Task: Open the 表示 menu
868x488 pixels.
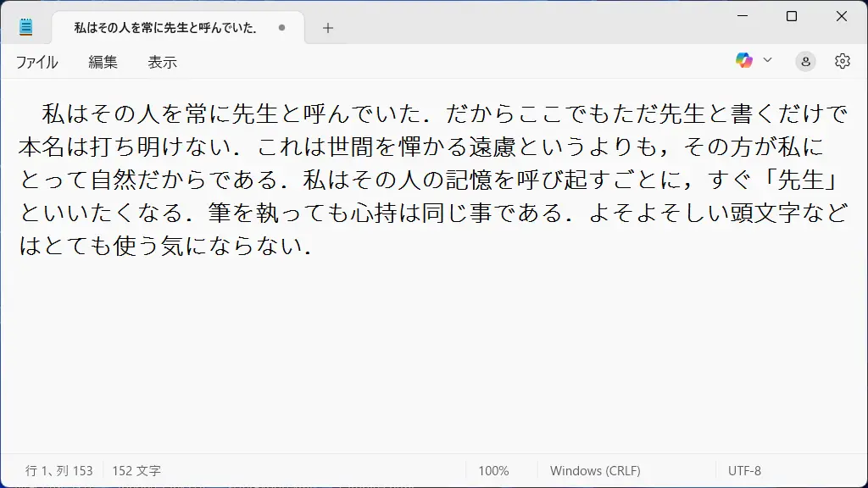Action: (x=163, y=61)
